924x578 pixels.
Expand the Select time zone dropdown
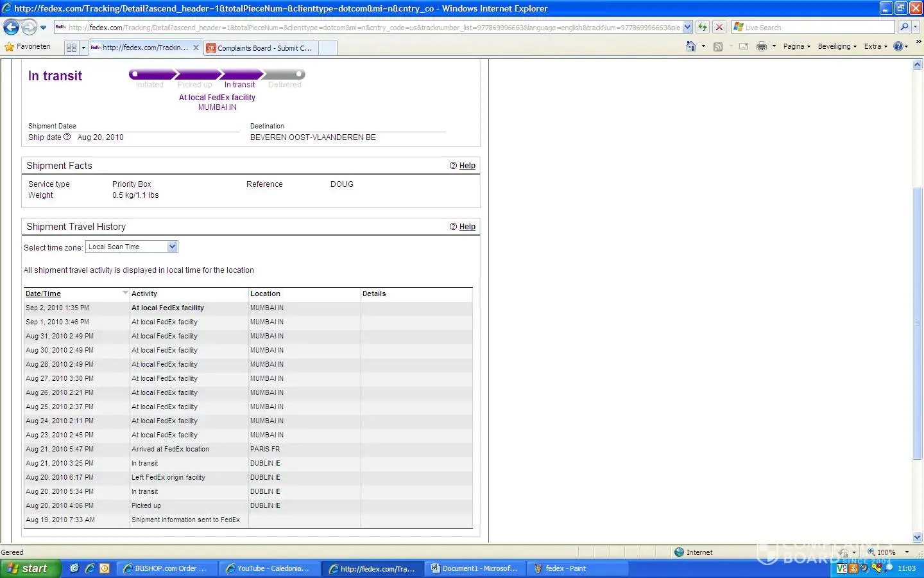click(x=172, y=247)
